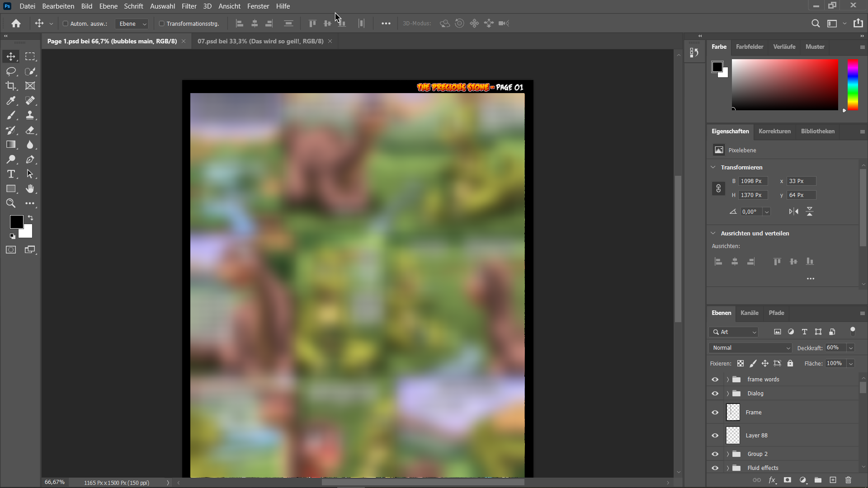Viewport: 868px width, 488px height.
Task: Click the hue spectrum slider
Action: click(853, 84)
